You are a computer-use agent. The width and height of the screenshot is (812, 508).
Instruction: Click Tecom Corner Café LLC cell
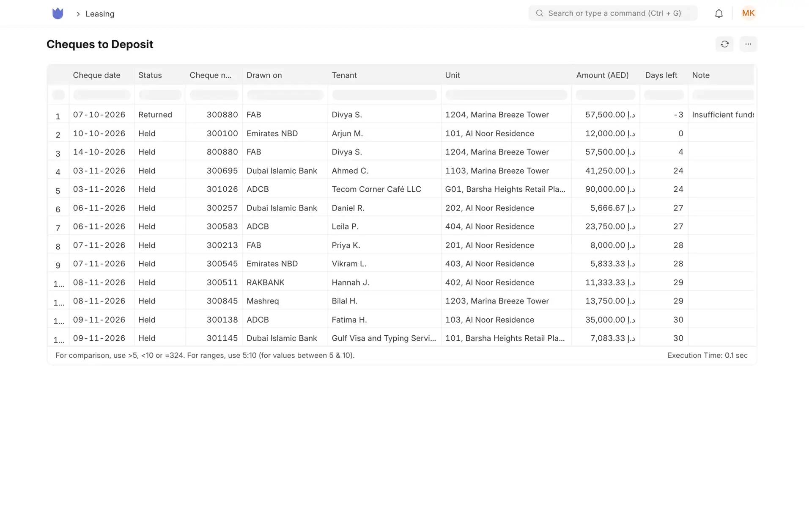tap(384, 189)
